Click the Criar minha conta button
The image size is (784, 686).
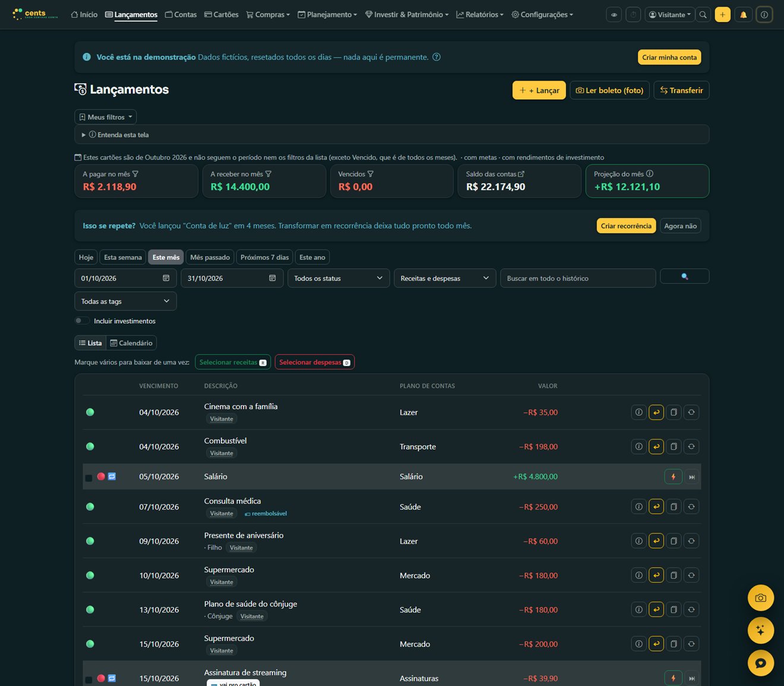tap(669, 57)
